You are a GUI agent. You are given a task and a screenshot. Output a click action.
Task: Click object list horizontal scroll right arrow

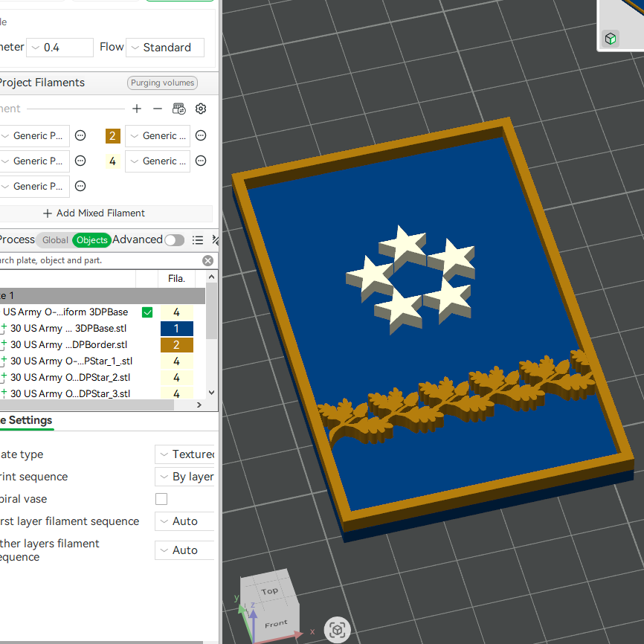[199, 405]
